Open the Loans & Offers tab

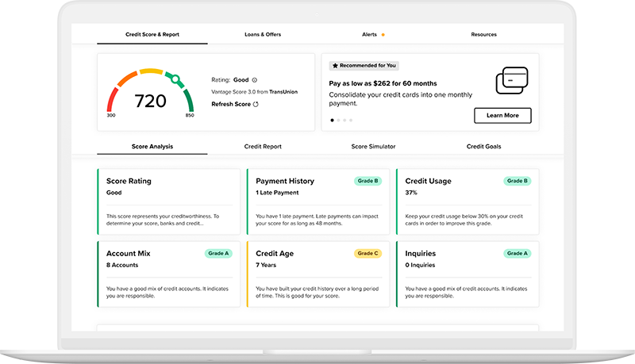pos(262,35)
